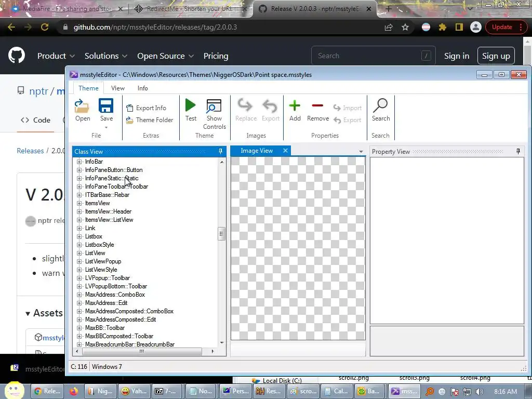Select ItemsView::ListView in class tree

[109, 220]
